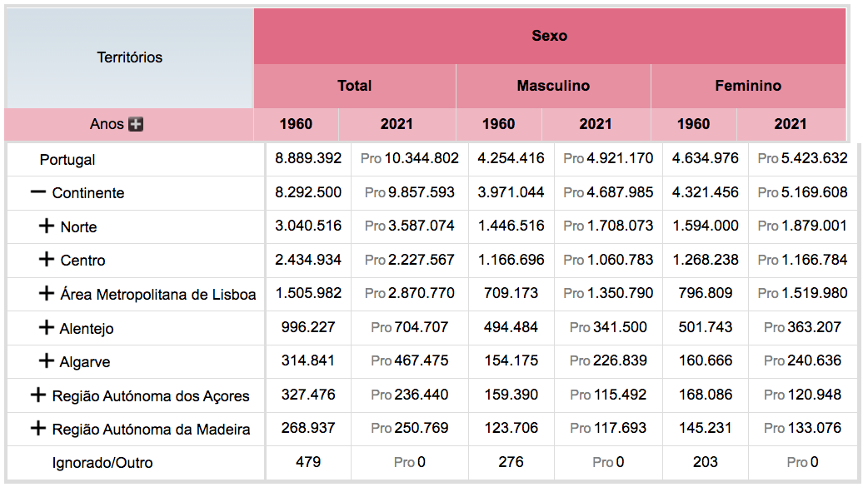
Task: Click the 1960 header under Total
Action: click(x=296, y=124)
